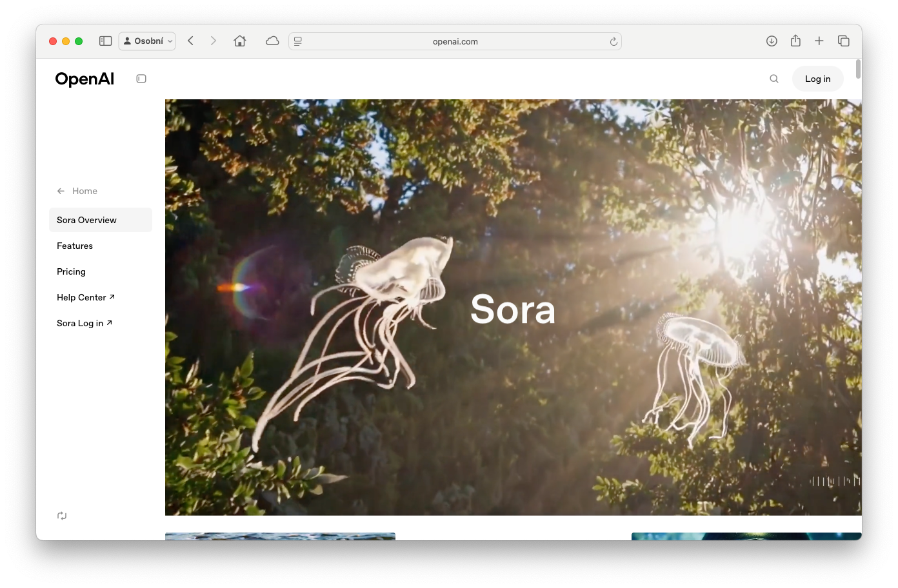Image resolution: width=898 pixels, height=588 pixels.
Task: Open the Osobní profile dropdown
Action: click(x=147, y=41)
